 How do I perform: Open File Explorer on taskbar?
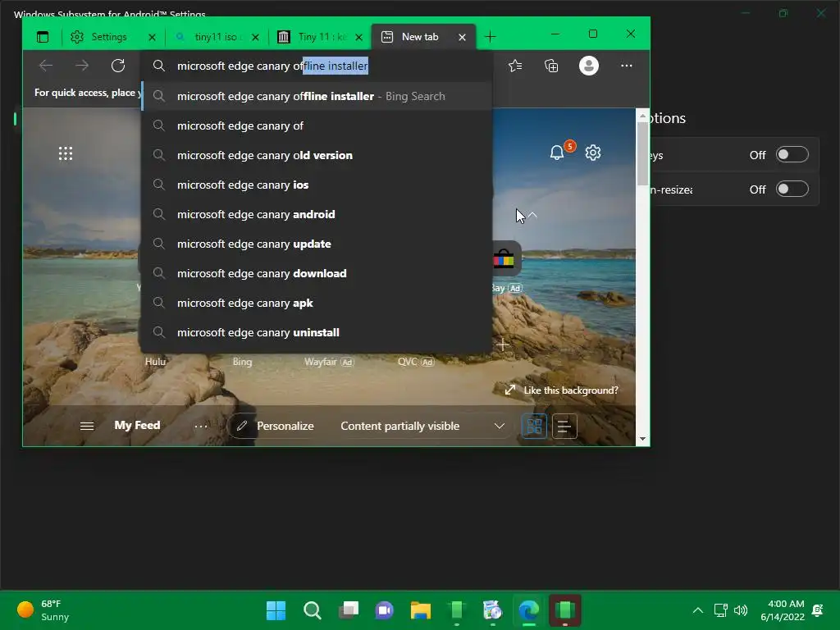tap(421, 610)
